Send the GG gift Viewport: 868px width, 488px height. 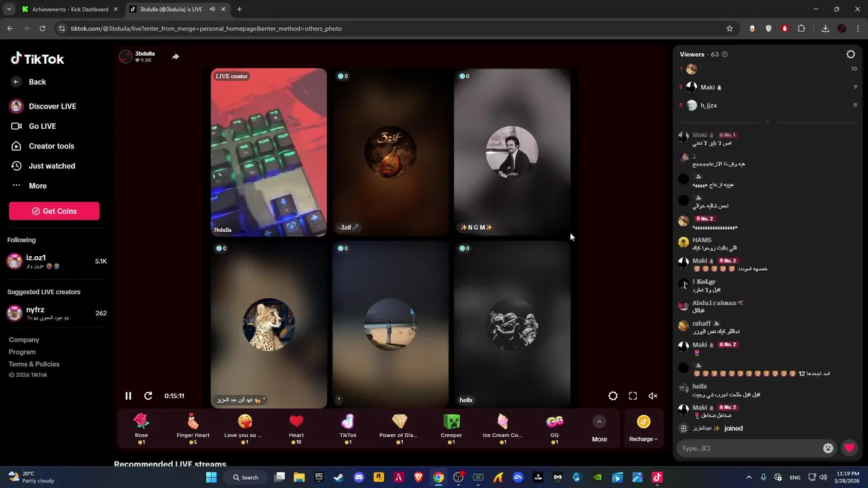pyautogui.click(x=555, y=429)
